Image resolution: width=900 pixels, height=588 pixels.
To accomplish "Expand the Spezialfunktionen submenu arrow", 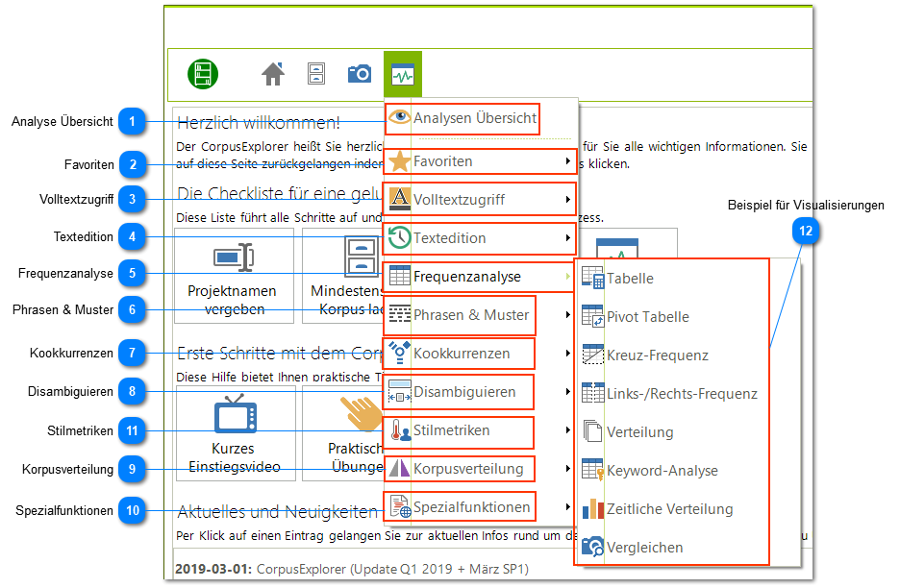I will coord(567,506).
